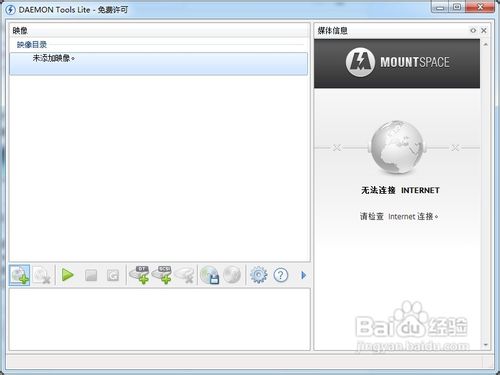
Task: Click the '请检查 Internet 连接。' text
Action: [399, 216]
